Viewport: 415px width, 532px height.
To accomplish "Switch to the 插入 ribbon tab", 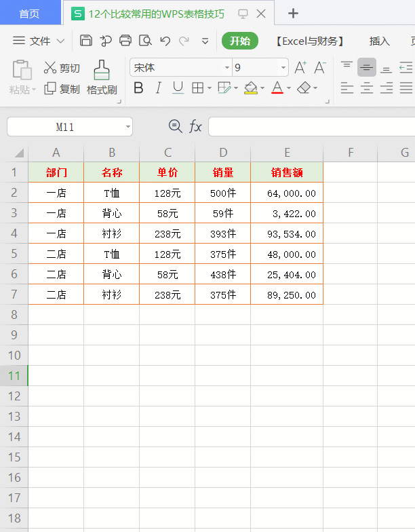I will pos(380,41).
